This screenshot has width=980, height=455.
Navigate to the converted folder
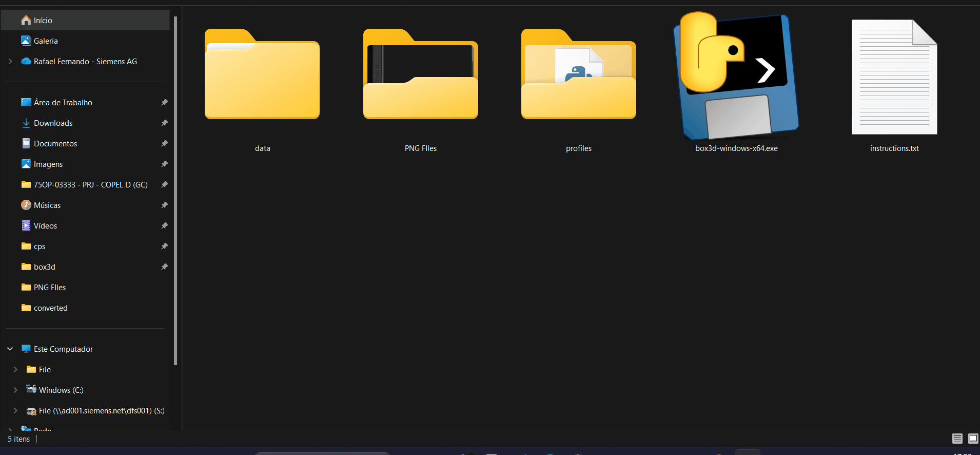pos(50,308)
